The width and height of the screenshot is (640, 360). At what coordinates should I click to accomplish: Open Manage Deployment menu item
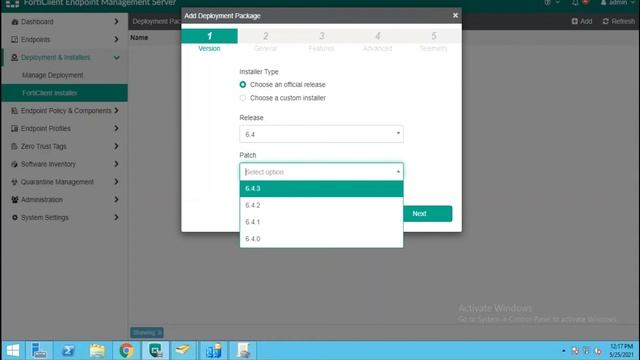53,75
